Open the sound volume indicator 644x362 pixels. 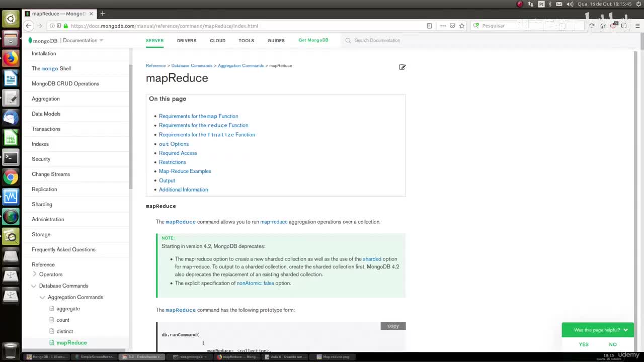pos(570,4)
